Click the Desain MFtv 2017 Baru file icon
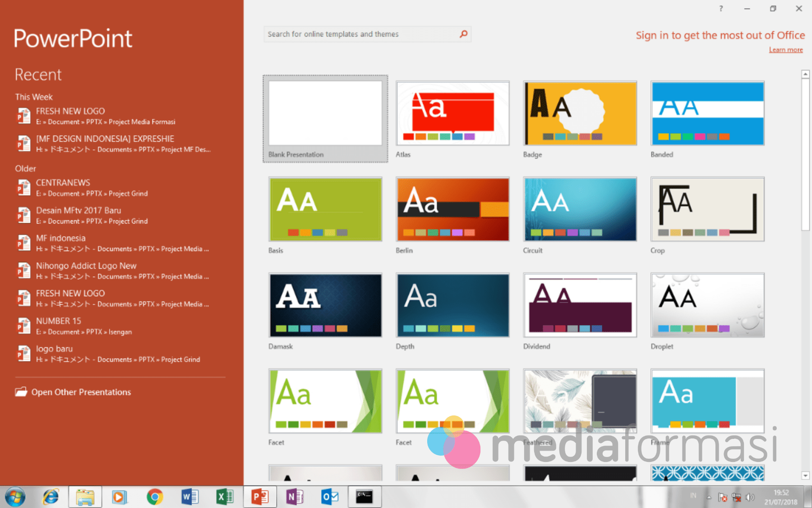The width and height of the screenshot is (812, 508). (x=23, y=215)
